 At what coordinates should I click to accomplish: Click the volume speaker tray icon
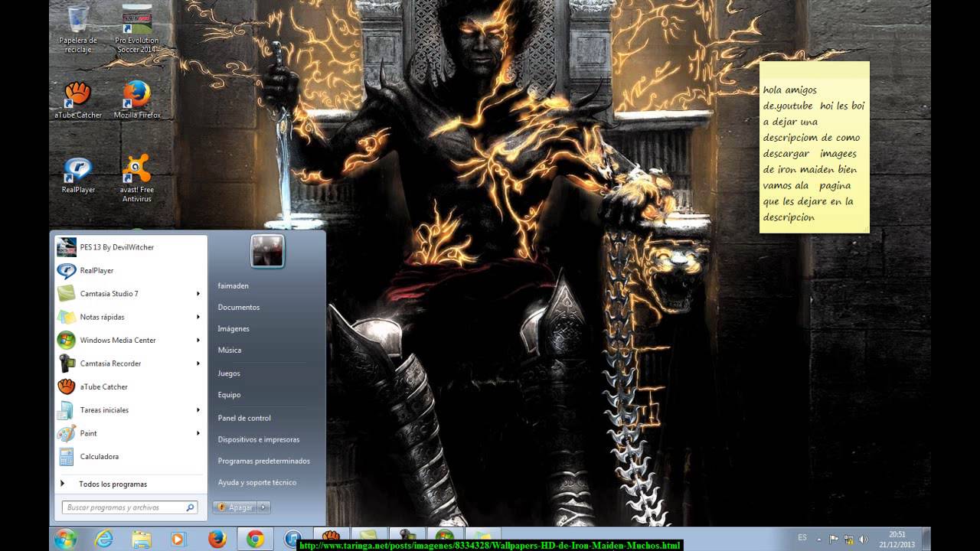(864, 539)
